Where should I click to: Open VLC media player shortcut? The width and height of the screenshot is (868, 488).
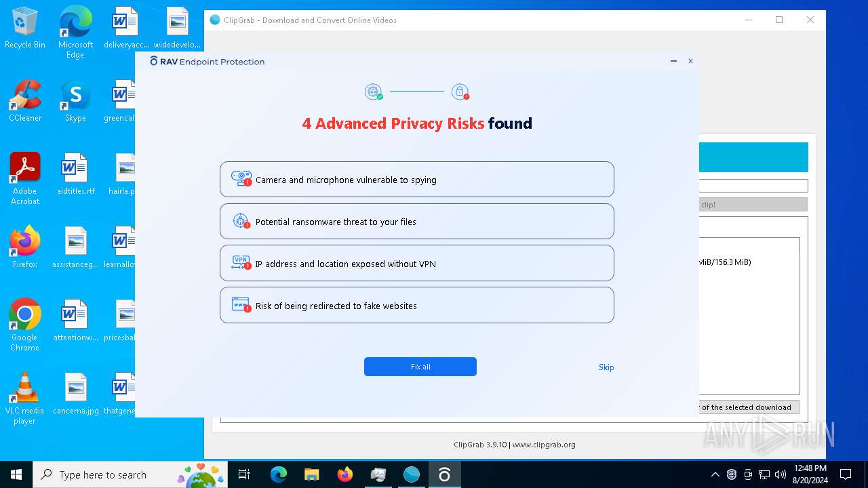pos(25,399)
